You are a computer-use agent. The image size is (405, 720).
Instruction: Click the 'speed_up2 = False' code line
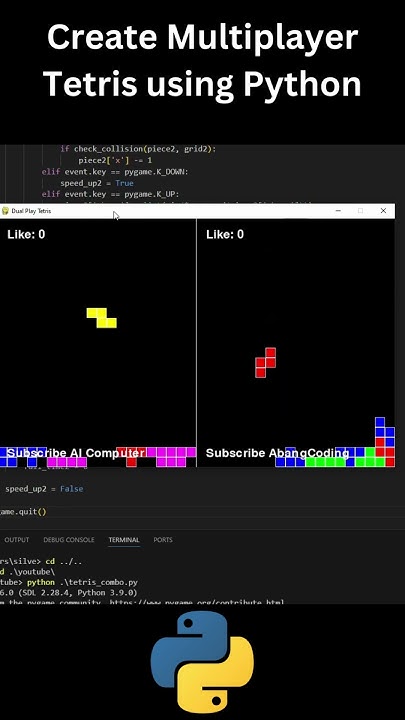pyautogui.click(x=44, y=489)
